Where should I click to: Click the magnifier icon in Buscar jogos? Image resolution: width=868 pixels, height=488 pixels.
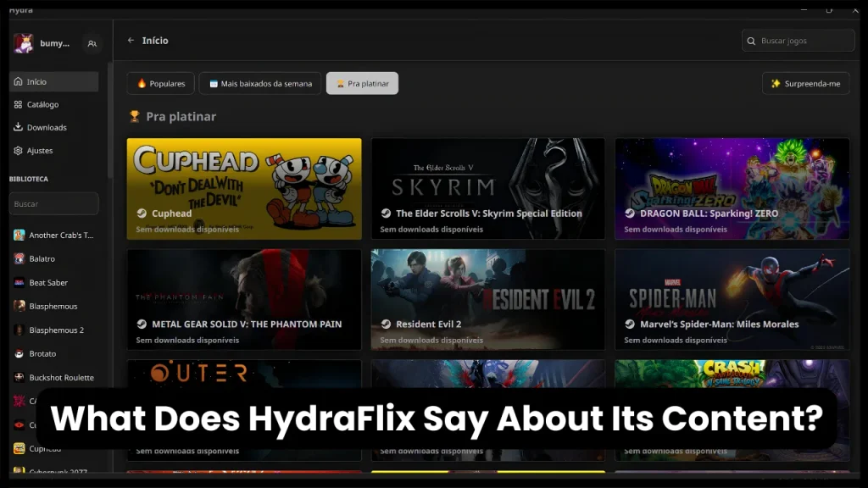(x=751, y=41)
